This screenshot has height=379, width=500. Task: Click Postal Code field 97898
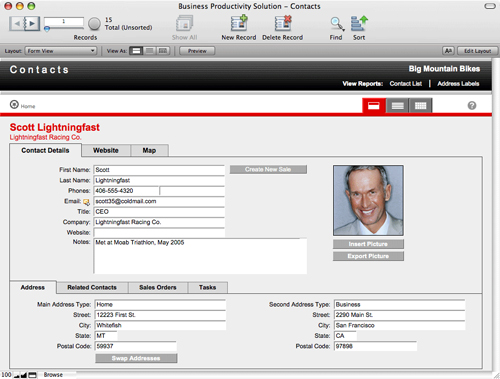(375, 346)
